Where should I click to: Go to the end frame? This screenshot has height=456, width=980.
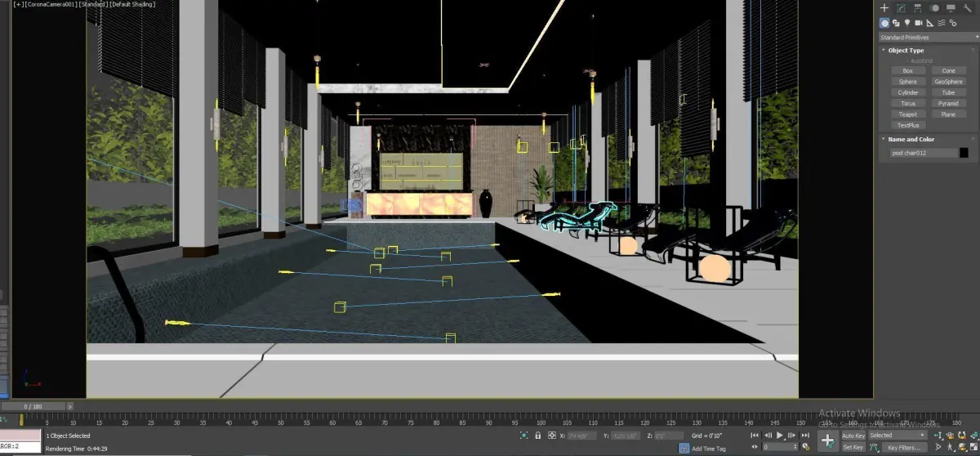(x=805, y=435)
